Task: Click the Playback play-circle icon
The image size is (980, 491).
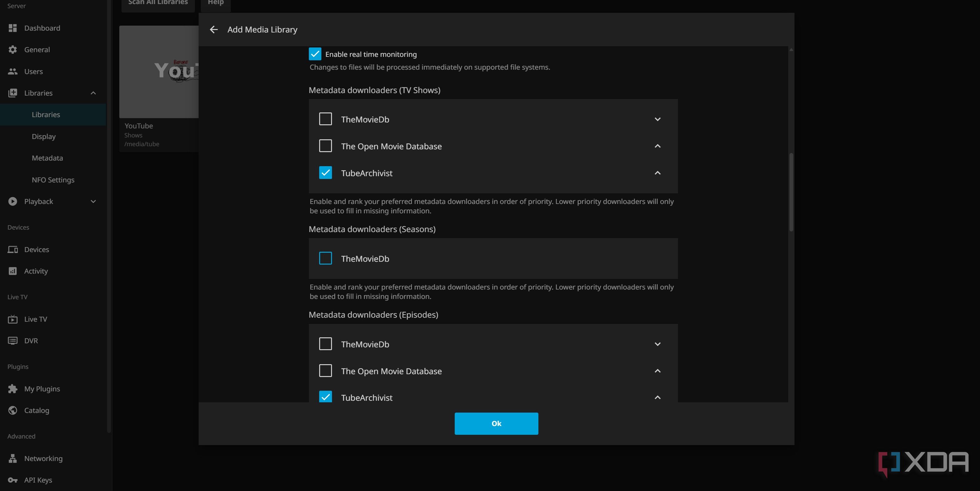Action: (x=12, y=202)
